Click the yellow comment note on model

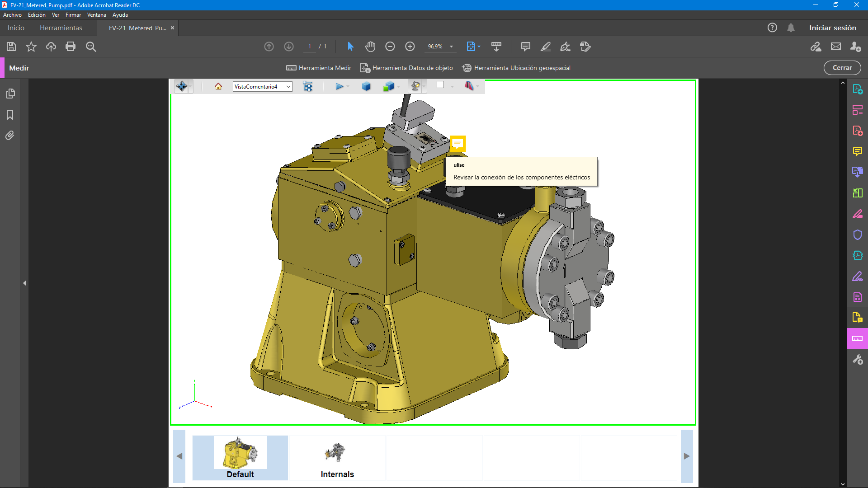pos(458,144)
